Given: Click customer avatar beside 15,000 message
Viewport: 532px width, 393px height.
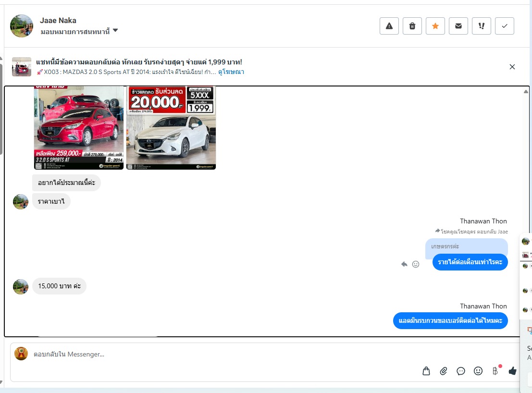Looking at the screenshot, I should coord(21,286).
